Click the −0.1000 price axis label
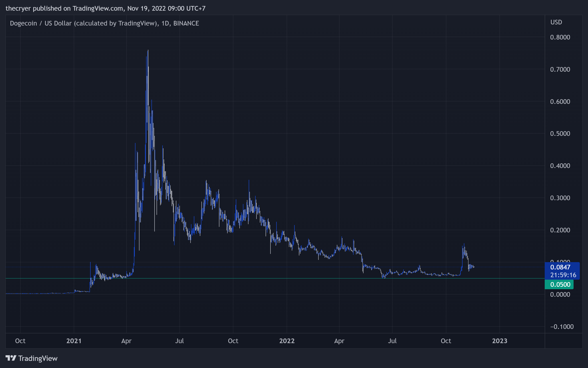Image resolution: width=588 pixels, height=368 pixels. point(562,327)
